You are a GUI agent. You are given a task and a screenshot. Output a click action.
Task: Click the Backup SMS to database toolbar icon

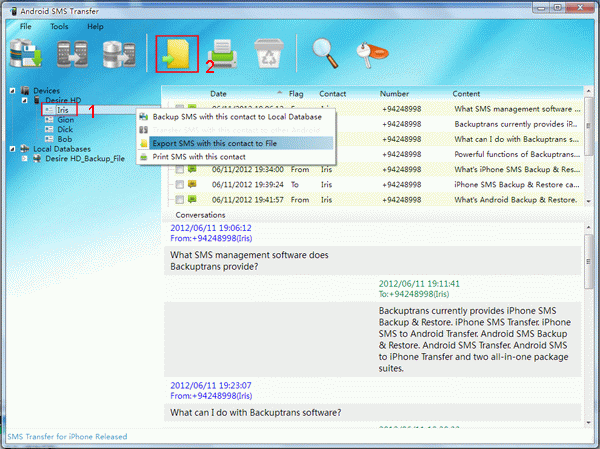coord(26,53)
